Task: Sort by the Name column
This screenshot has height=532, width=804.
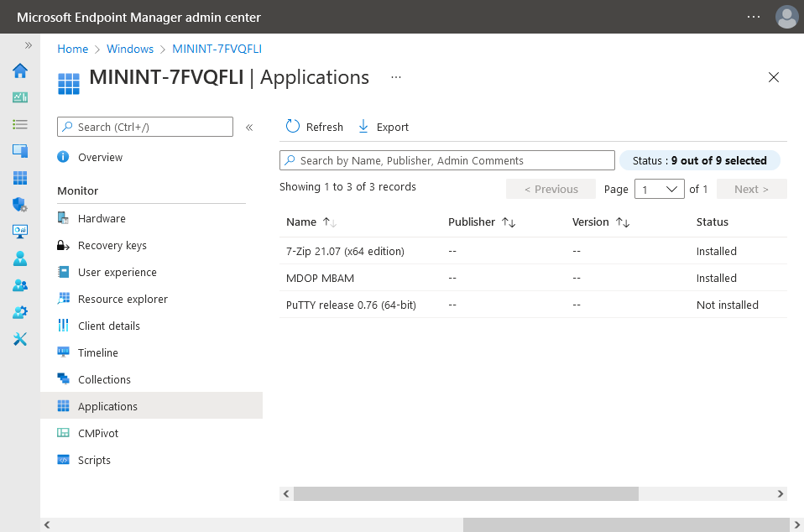Action: pyautogui.click(x=311, y=222)
